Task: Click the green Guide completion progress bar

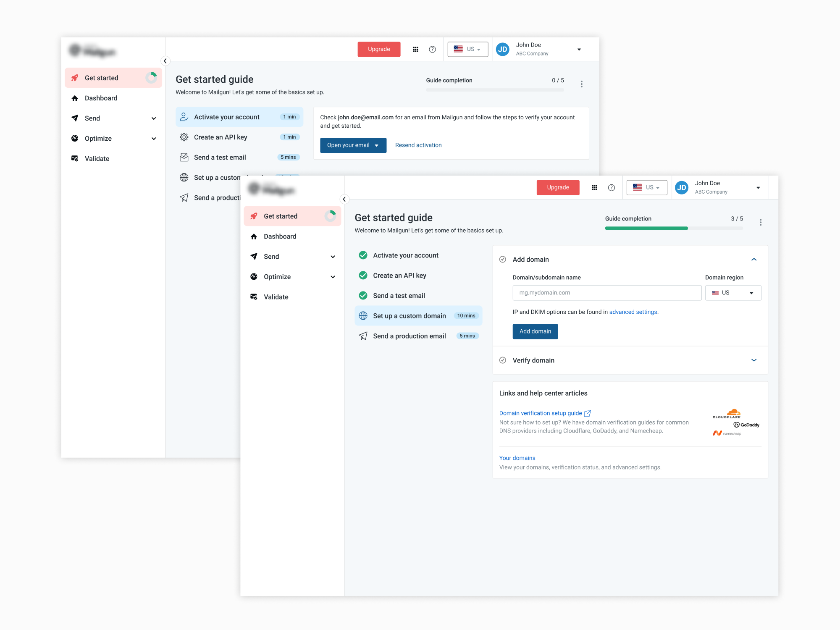Action: 646,228
